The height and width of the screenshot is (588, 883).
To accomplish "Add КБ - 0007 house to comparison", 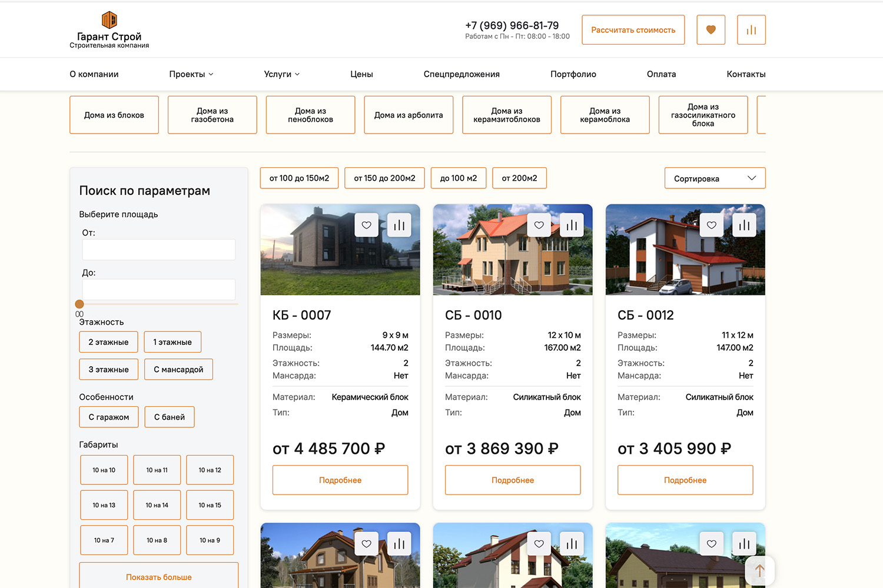I will click(x=399, y=225).
